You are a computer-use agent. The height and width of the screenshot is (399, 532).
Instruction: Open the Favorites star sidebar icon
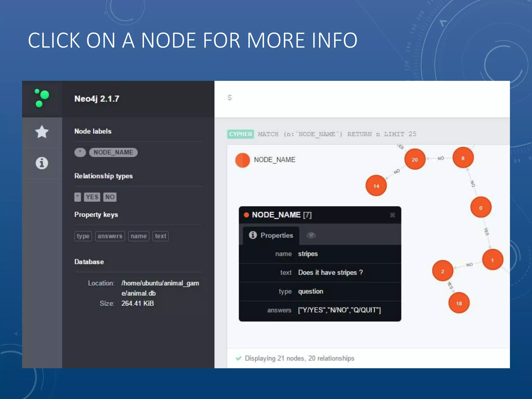point(42,132)
